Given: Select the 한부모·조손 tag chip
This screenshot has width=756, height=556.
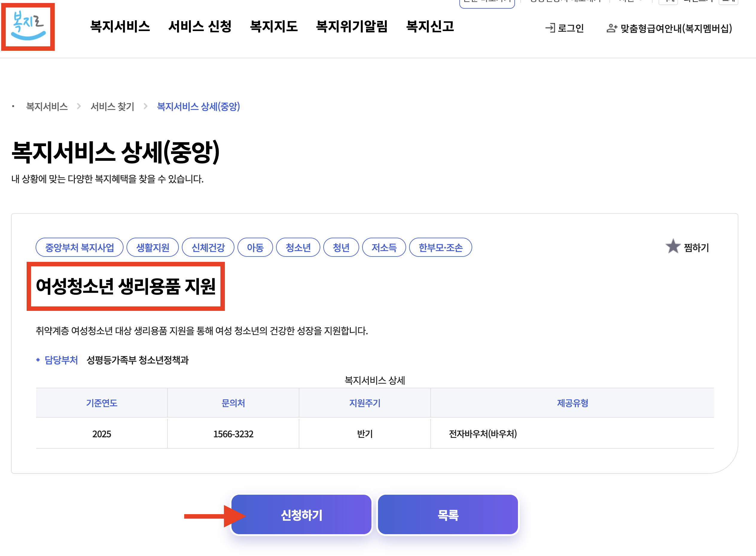Looking at the screenshot, I should [440, 248].
